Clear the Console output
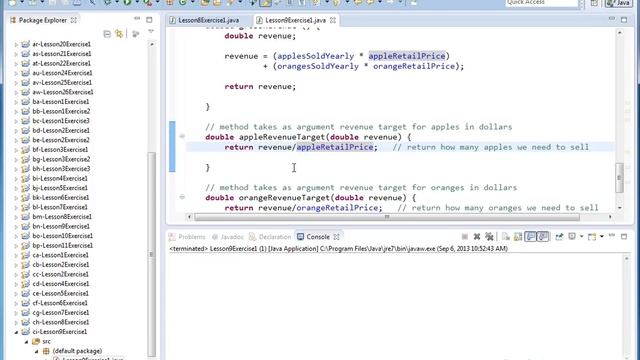 click(x=506, y=237)
